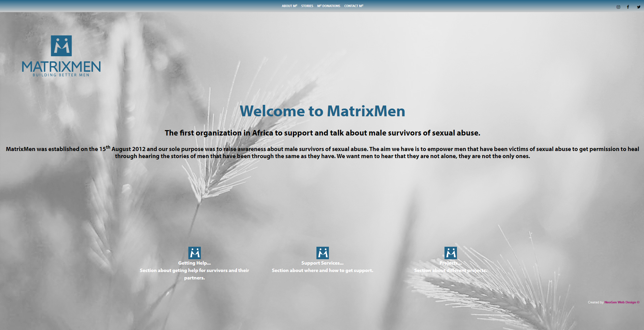Open the Contact M² menu item
The image size is (644, 330).
coord(354,6)
